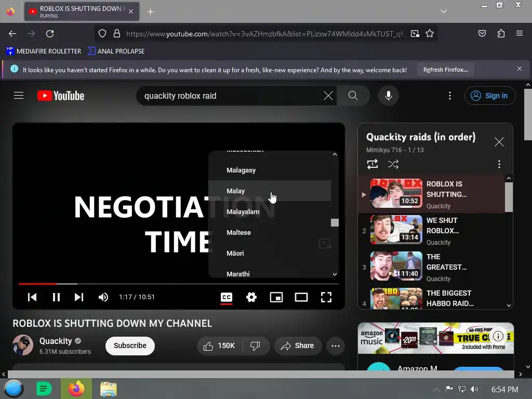
Task: Click the language list scrollbar thumb
Action: point(335,222)
